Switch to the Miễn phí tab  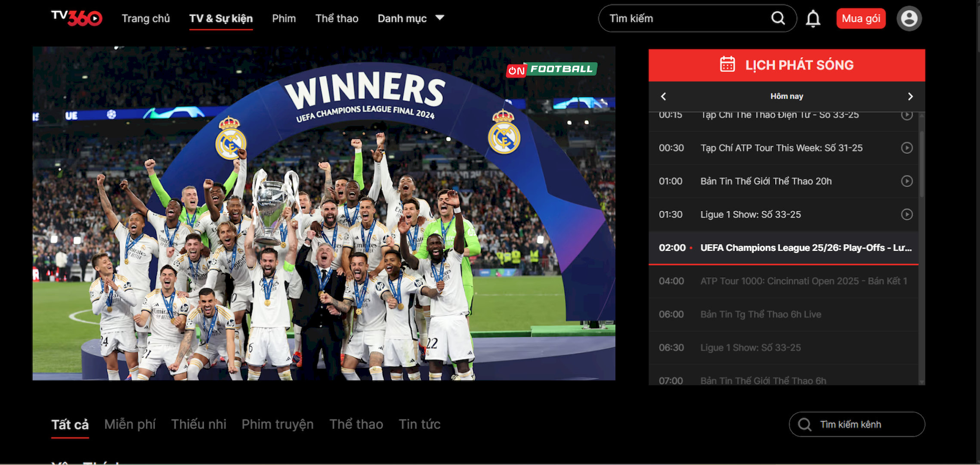click(x=130, y=425)
